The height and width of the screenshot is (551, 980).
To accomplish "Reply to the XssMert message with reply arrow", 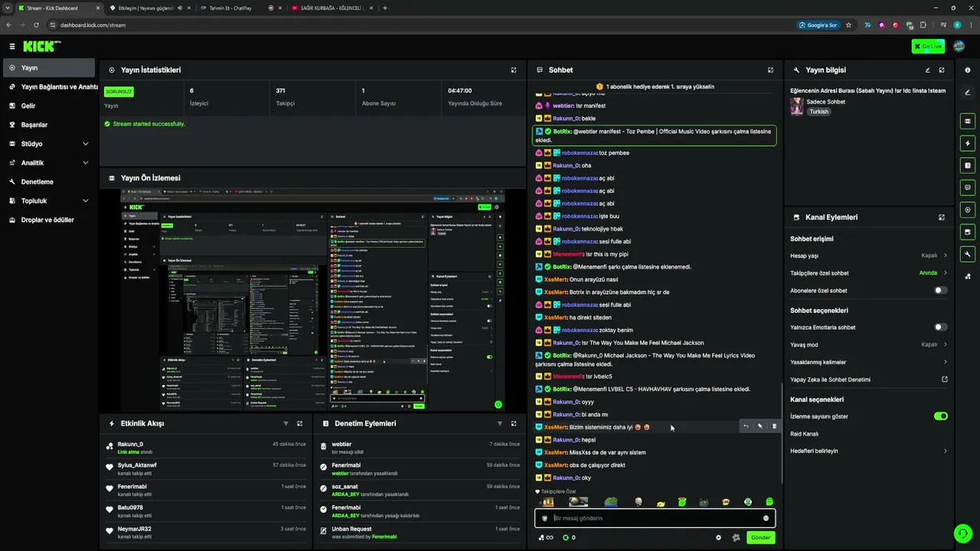I will pyautogui.click(x=746, y=426).
